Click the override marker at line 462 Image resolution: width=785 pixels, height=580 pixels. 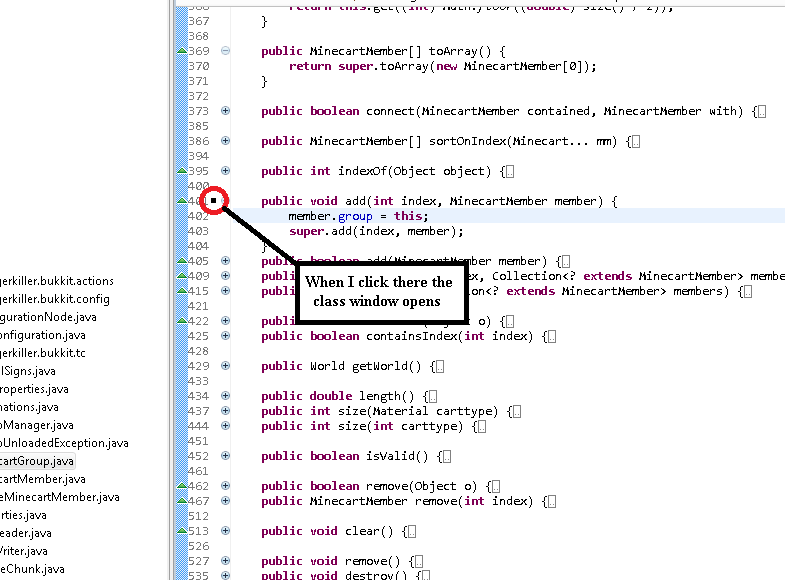tap(182, 486)
